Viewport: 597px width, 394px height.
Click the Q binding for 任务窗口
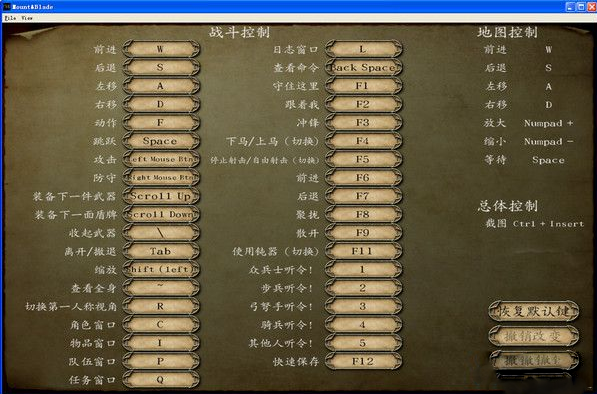(x=161, y=380)
